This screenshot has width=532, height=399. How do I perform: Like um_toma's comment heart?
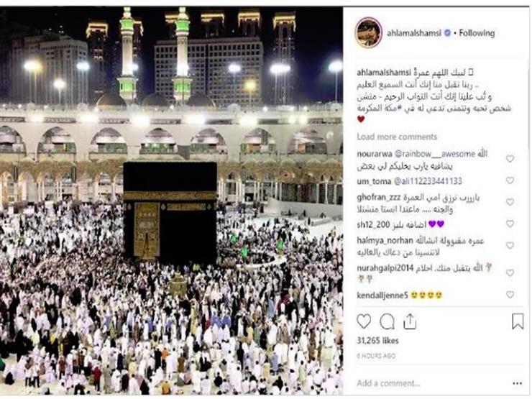pyautogui.click(x=510, y=180)
